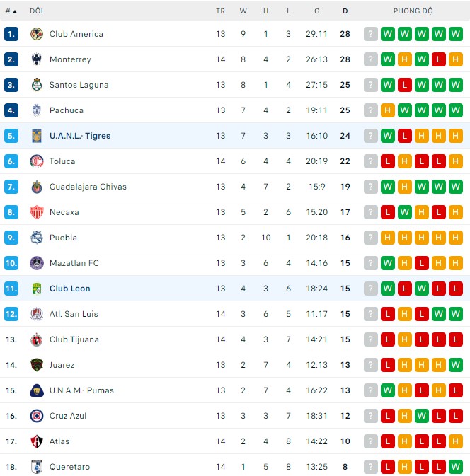This screenshot has width=470, height=476.
Task: Click the Guadalajara Chivas badge
Action: [37, 187]
